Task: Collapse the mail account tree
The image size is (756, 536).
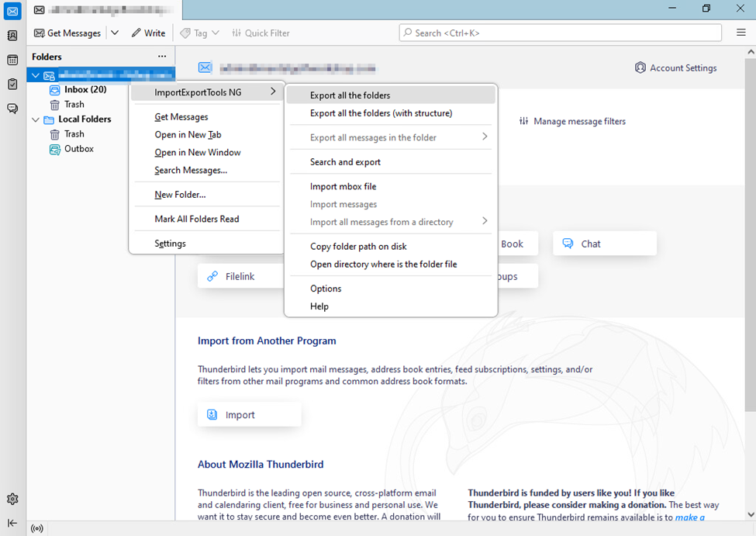Action: click(35, 75)
